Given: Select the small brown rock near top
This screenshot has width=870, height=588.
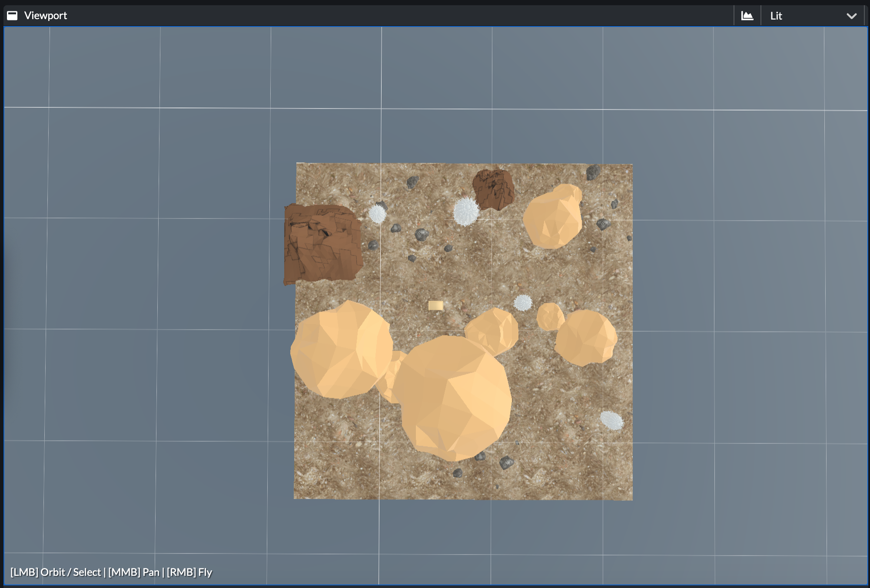Looking at the screenshot, I should 494,189.
